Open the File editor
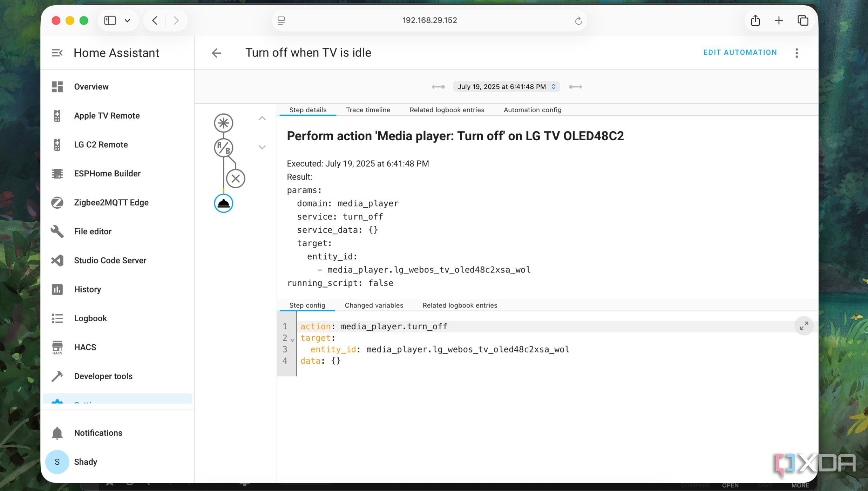Image resolution: width=868 pixels, height=491 pixels. tap(117, 231)
